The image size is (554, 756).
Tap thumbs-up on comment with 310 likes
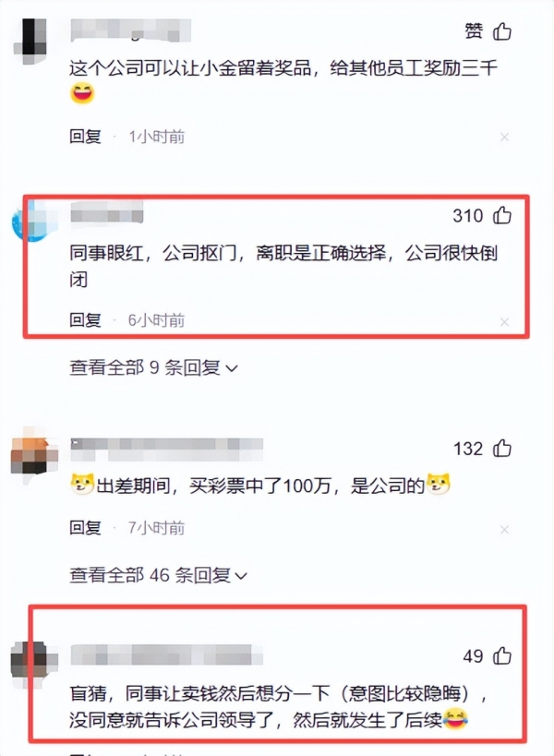coord(502,215)
